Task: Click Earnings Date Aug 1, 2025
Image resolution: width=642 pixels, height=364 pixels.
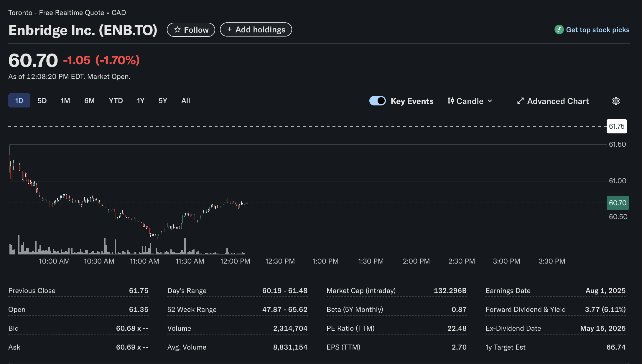Action: click(605, 291)
